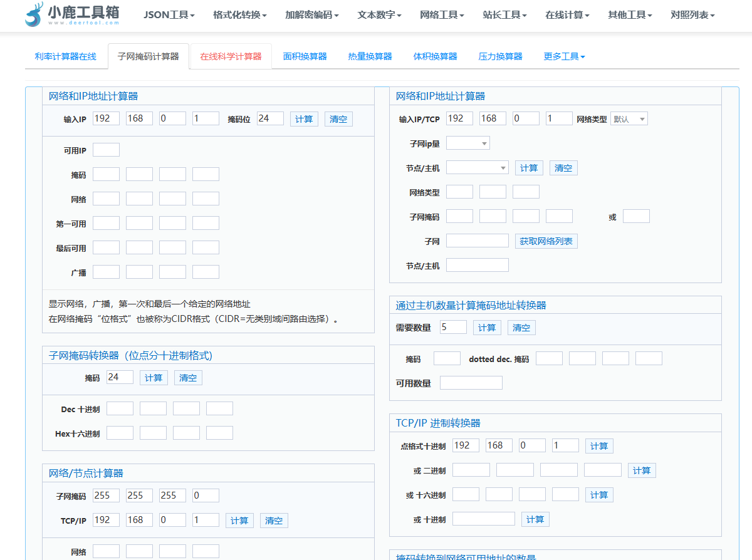Click 计算 next to 需要数量
Viewport: 752px width, 560px height.
pos(487,328)
